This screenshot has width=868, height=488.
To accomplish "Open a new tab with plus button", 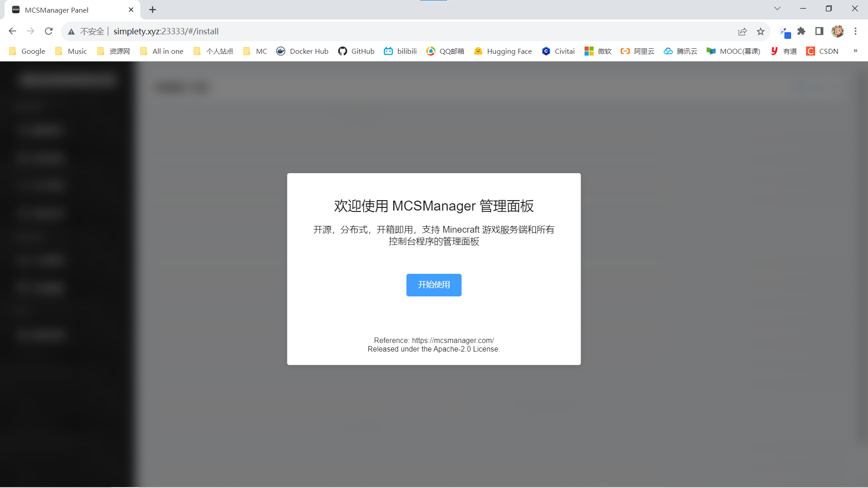I will (x=153, y=9).
